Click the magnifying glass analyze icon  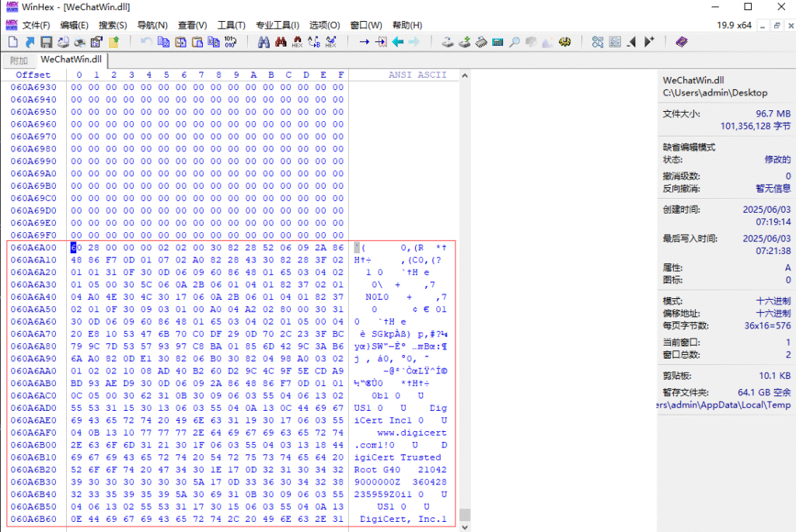click(515, 42)
